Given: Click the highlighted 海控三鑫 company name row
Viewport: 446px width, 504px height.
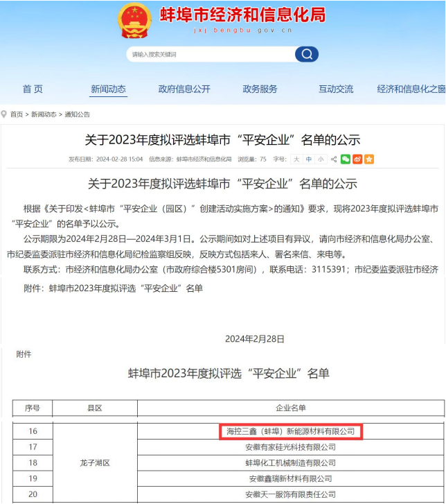Looking at the screenshot, I should tap(291, 431).
